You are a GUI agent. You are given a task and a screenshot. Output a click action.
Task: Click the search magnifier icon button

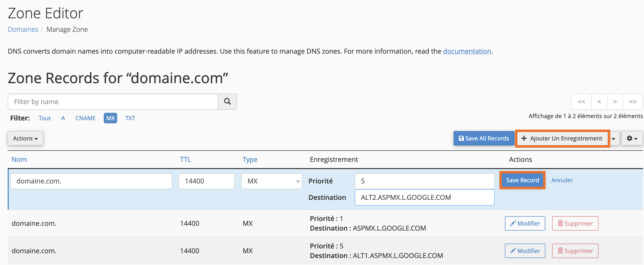click(227, 102)
